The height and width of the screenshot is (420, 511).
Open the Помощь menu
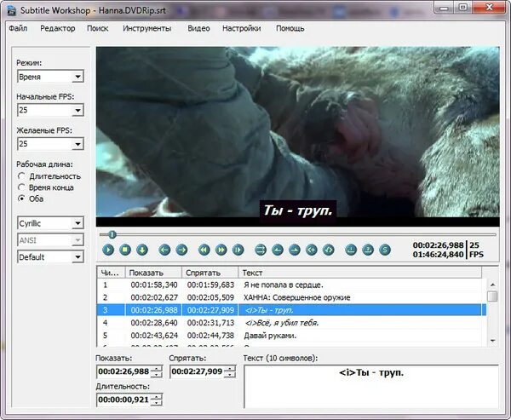click(x=290, y=28)
